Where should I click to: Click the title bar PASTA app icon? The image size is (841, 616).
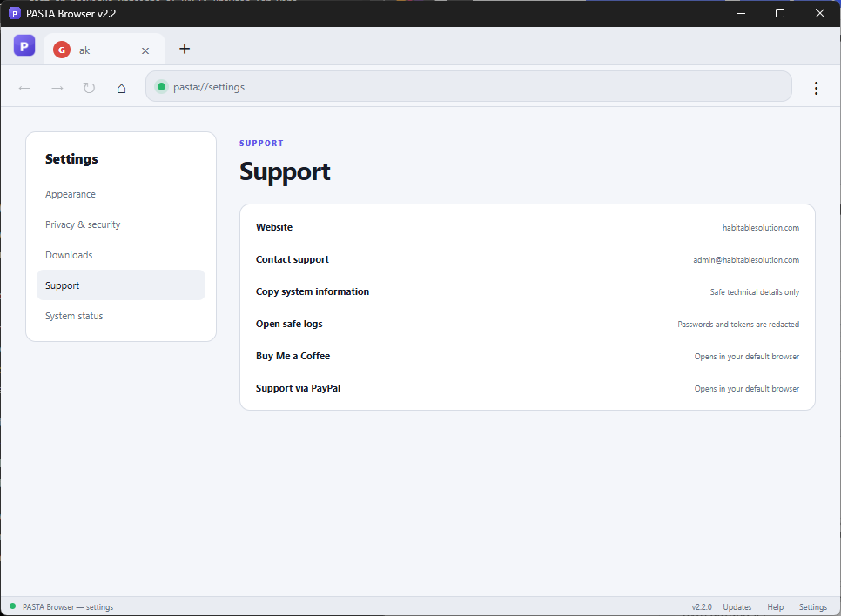pyautogui.click(x=15, y=13)
